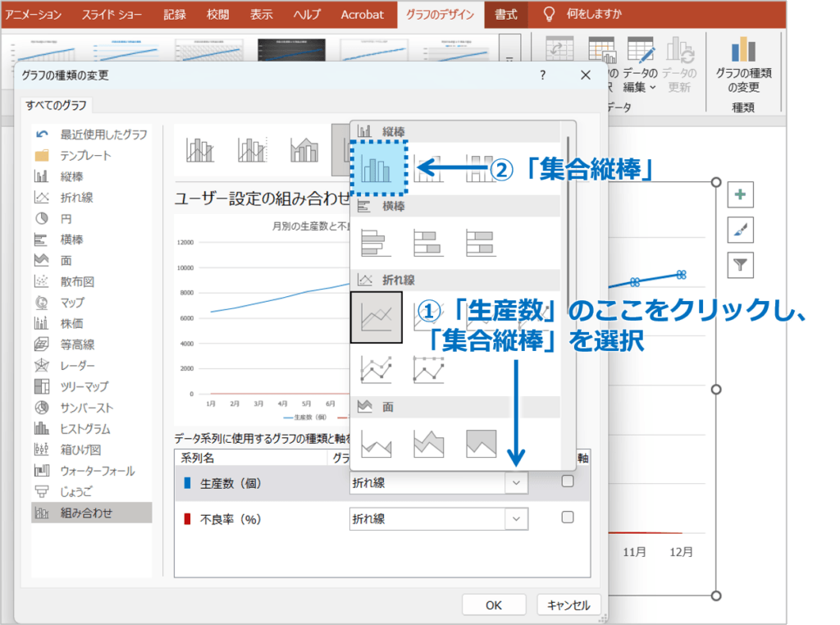840x625 pixels.
Task: Click 何をしますか search box
Action: [594, 14]
